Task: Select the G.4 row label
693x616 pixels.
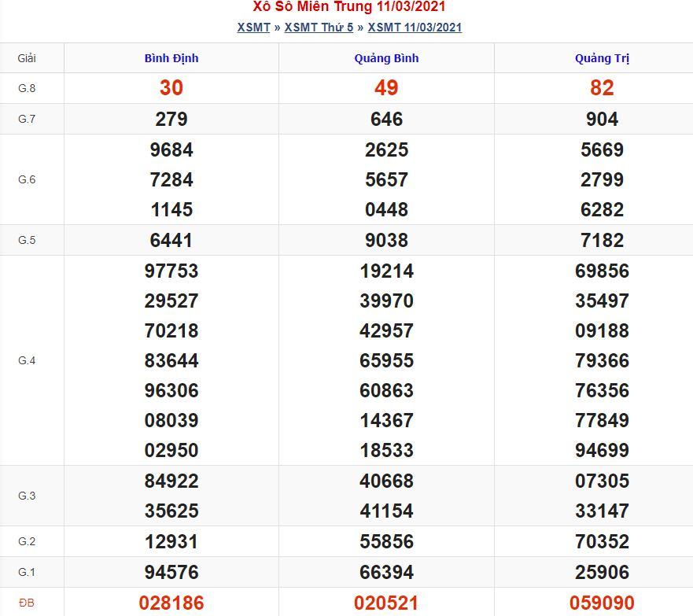Action: click(27, 360)
